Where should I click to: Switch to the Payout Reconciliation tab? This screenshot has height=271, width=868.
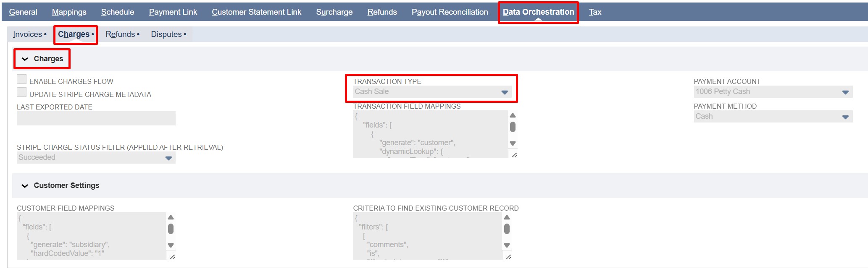click(450, 12)
